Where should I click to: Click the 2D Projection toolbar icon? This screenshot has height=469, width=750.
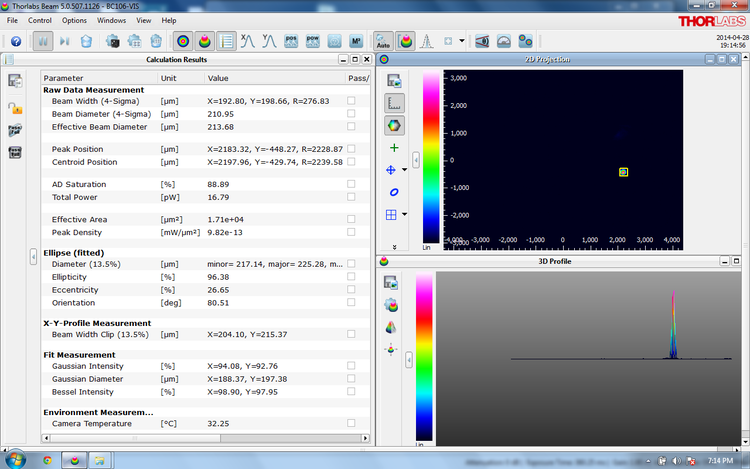pyautogui.click(x=182, y=41)
